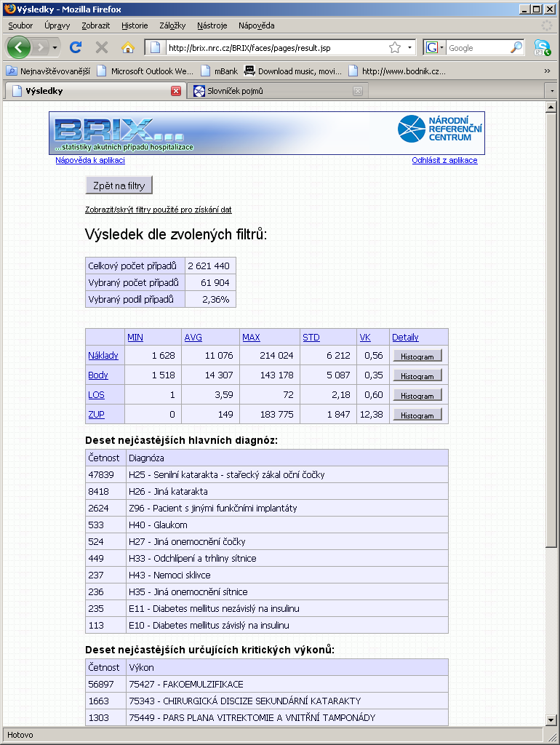560x745 pixels.
Task: Open the Nejnavštěvovanější bookmarks folder
Action: [x=48, y=71]
